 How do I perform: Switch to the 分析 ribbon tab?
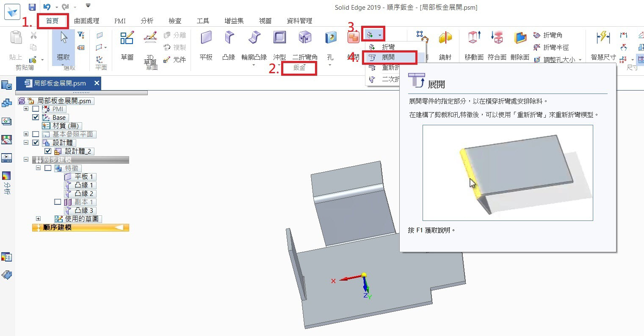coord(147,21)
